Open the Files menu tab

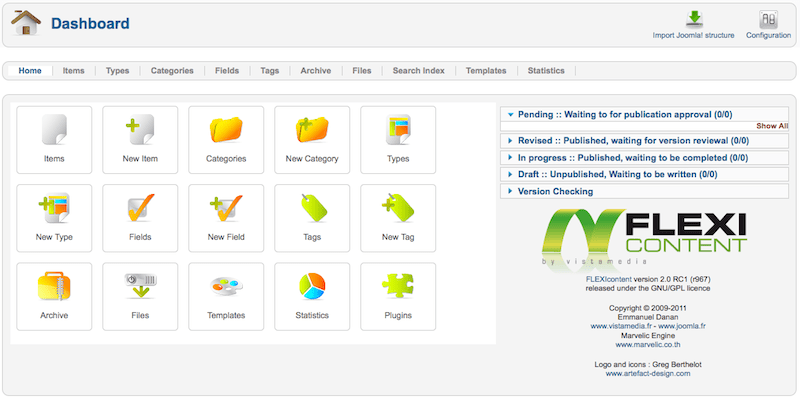(362, 71)
